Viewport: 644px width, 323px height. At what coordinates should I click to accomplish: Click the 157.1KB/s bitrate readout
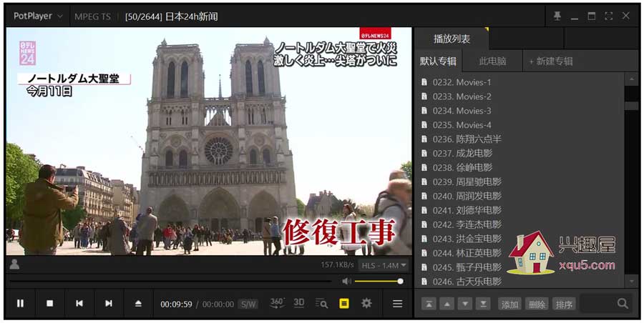click(337, 265)
